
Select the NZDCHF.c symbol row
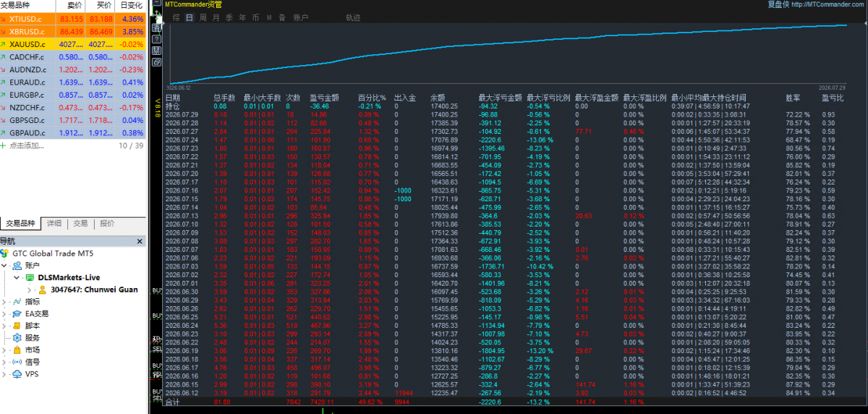(72, 108)
